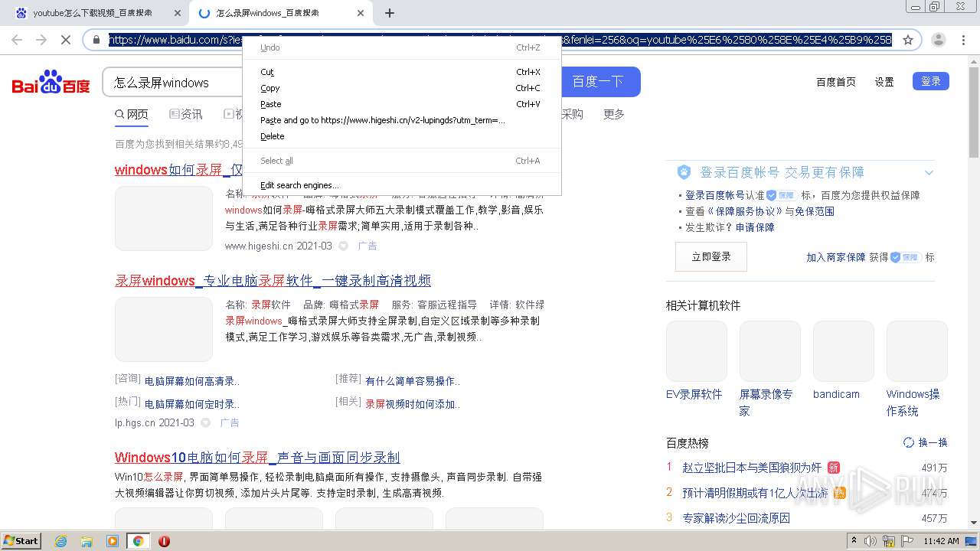Switch to the 网页 search tab
This screenshot has height=551, width=980.
[x=132, y=114]
